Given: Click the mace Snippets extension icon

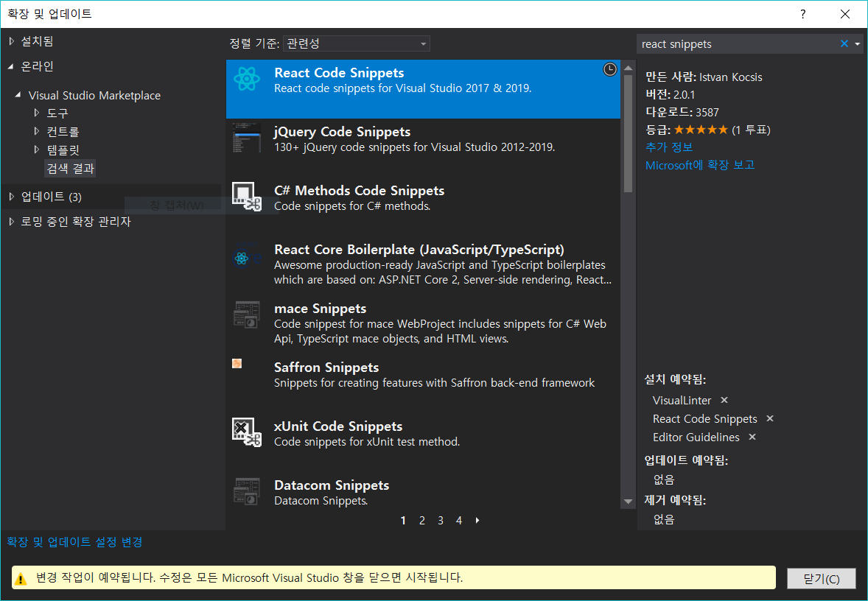Looking at the screenshot, I should point(246,315).
